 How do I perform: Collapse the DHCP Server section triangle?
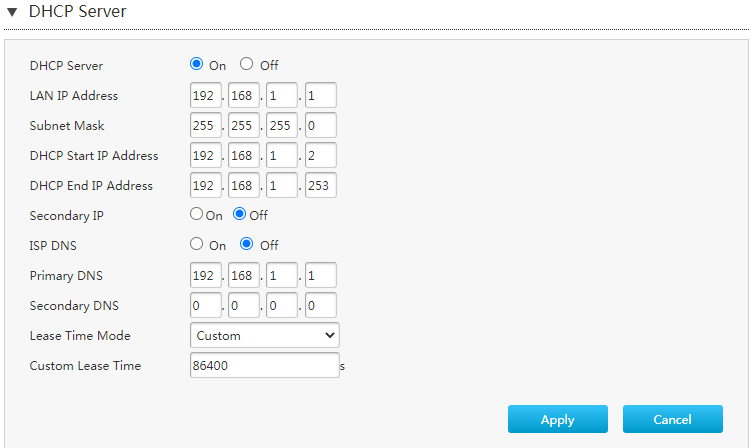coord(12,12)
